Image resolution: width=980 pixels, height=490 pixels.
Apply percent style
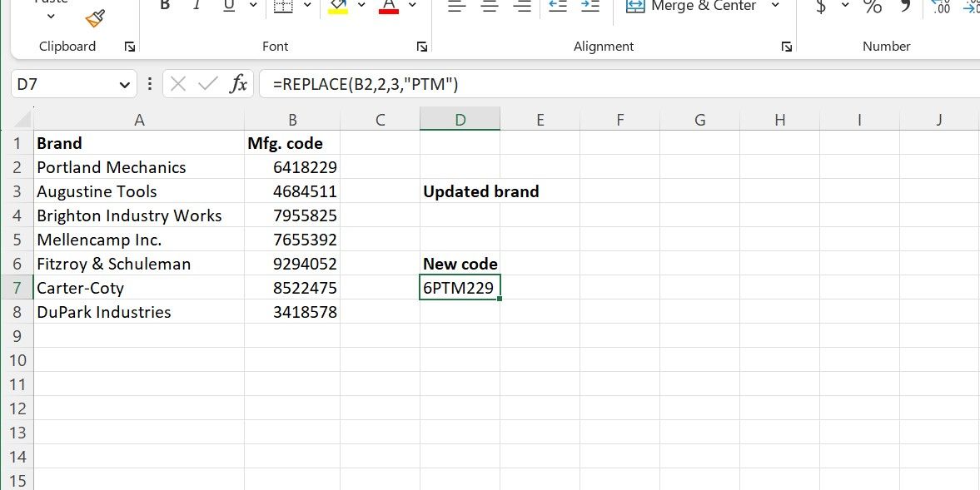(873, 6)
